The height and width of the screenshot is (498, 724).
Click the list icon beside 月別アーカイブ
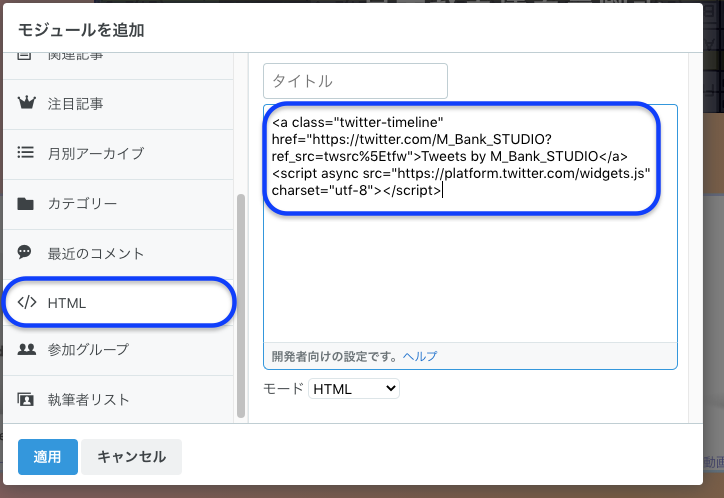(25, 152)
